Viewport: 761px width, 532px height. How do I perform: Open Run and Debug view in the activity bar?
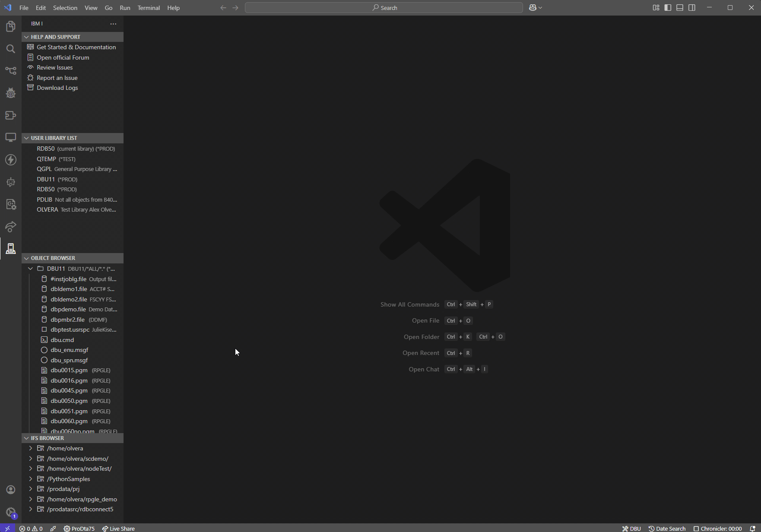(x=11, y=93)
